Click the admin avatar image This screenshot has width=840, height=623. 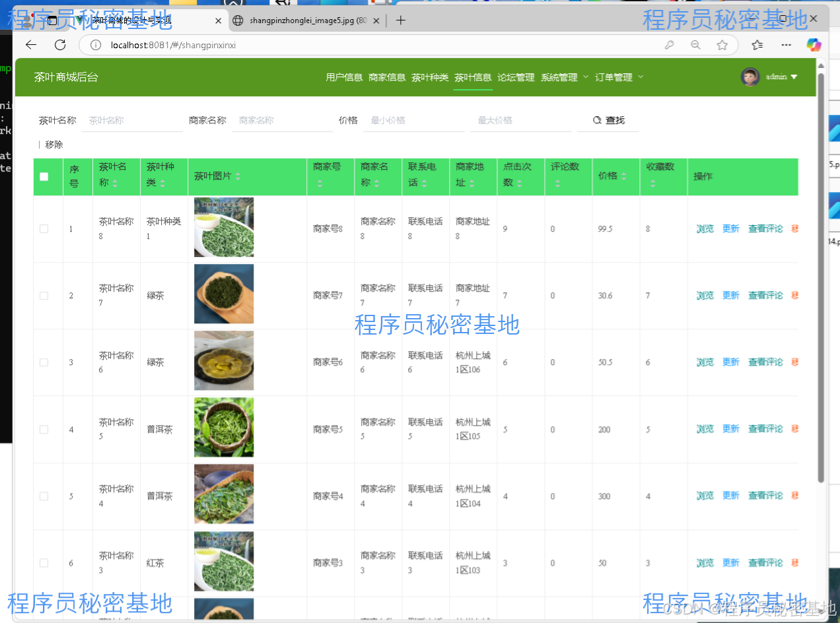pos(750,77)
